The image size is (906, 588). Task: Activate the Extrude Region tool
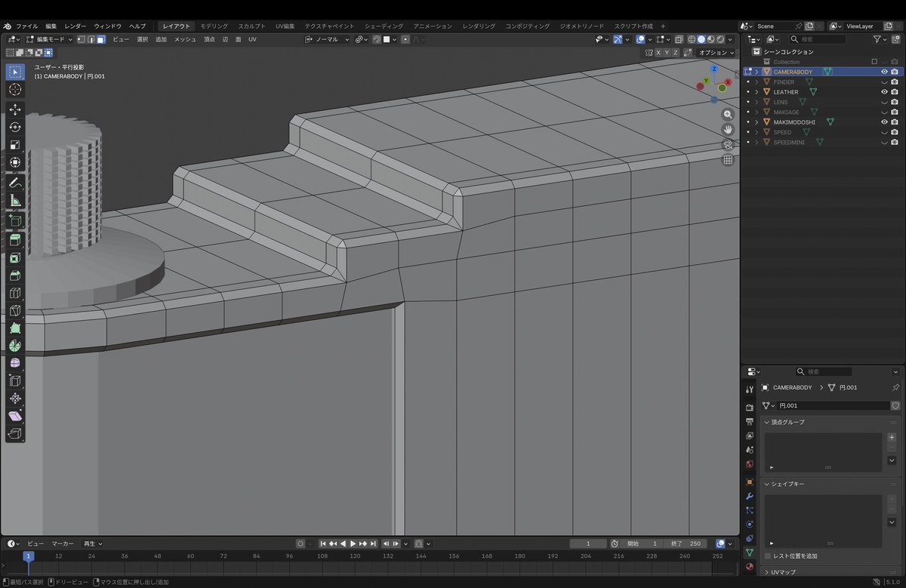(15, 240)
